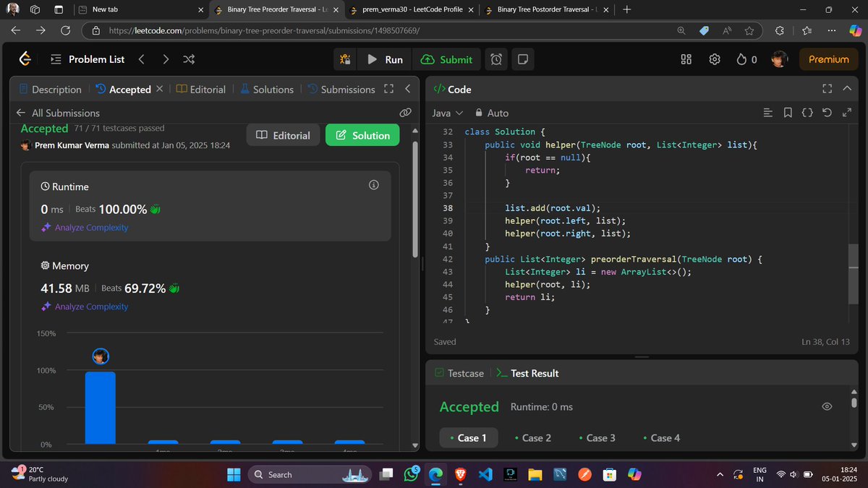Image resolution: width=868 pixels, height=488 pixels.
Task: Analyze Complexity under Runtime
Action: click(85, 227)
